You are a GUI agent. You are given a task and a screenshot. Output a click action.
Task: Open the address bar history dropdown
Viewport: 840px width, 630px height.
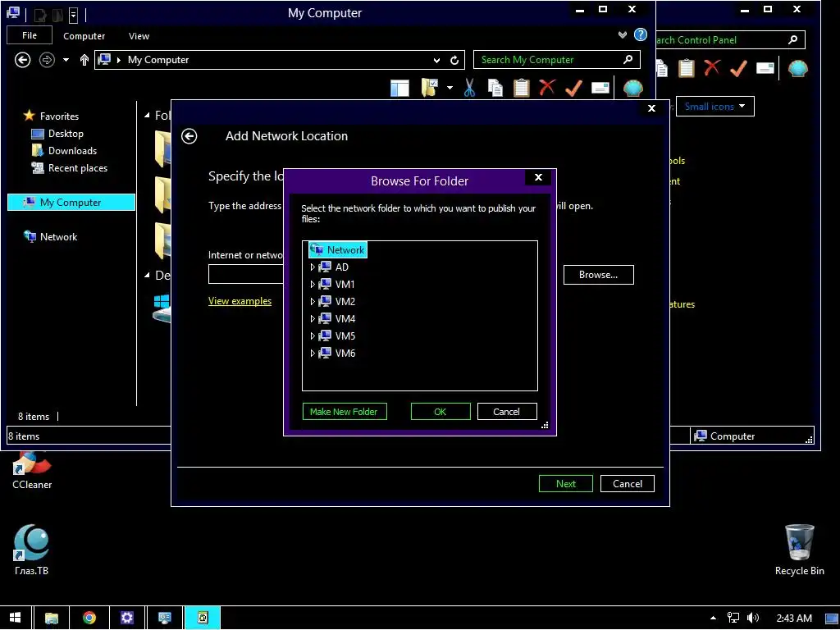(x=436, y=60)
